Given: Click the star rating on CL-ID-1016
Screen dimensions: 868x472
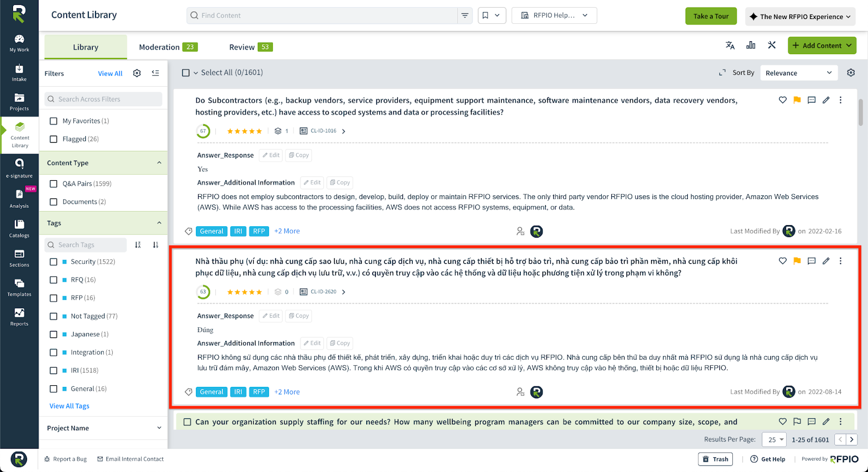Looking at the screenshot, I should (244, 131).
